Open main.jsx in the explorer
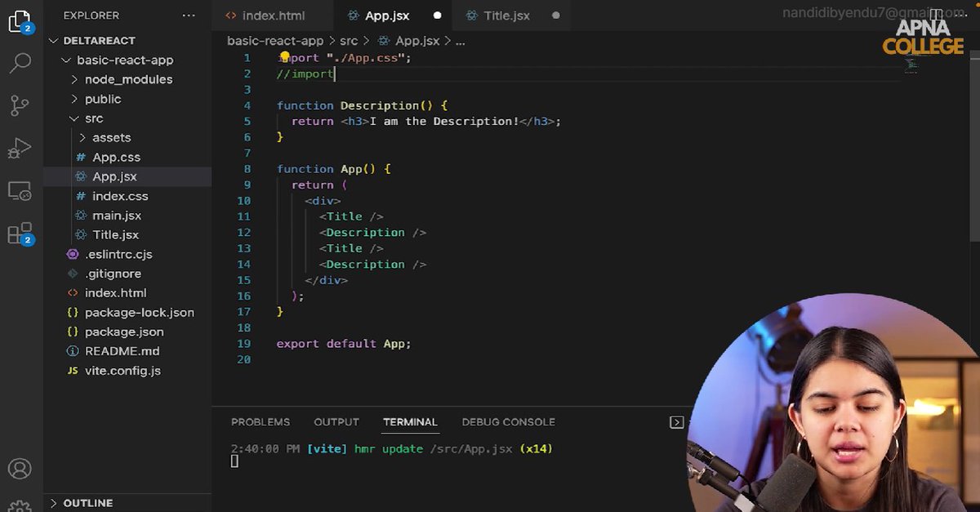The image size is (980, 512). [x=127, y=216]
